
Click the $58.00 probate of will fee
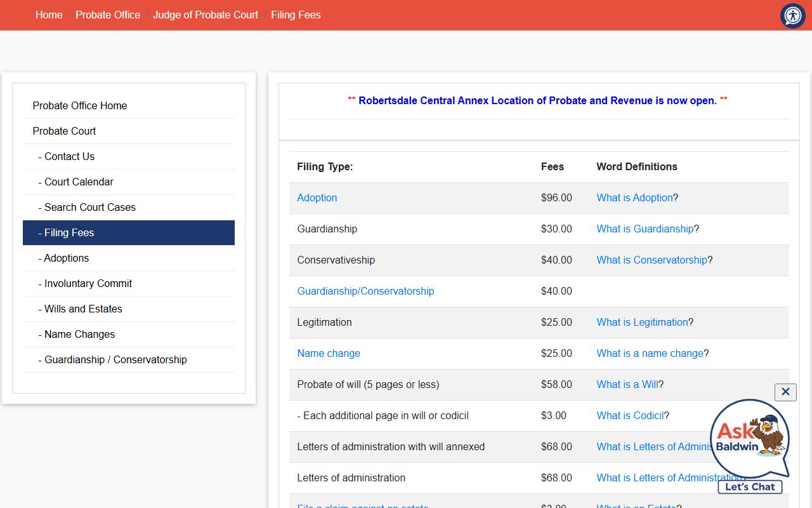coord(556,385)
